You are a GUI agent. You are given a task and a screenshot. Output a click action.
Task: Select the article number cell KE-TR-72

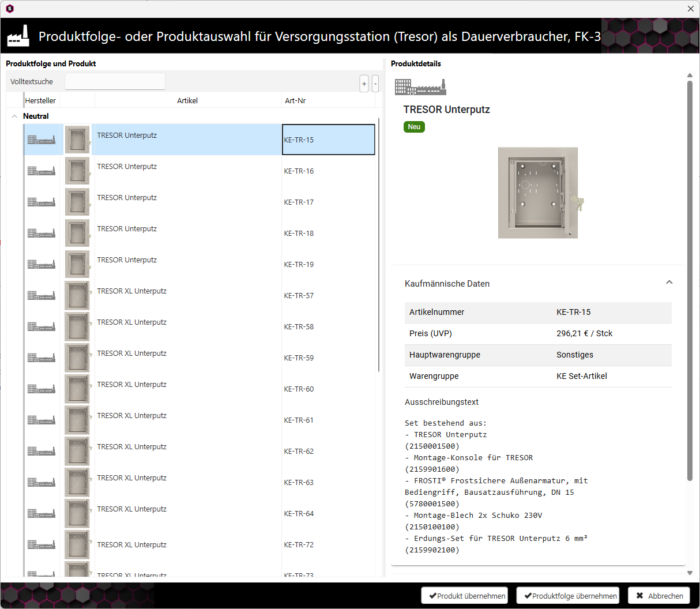point(329,544)
